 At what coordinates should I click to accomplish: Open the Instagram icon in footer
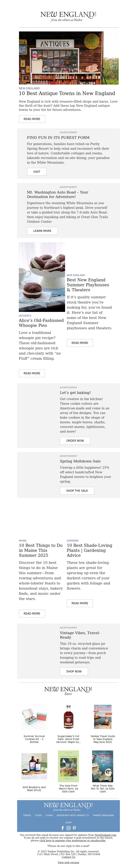click(x=68, y=828)
